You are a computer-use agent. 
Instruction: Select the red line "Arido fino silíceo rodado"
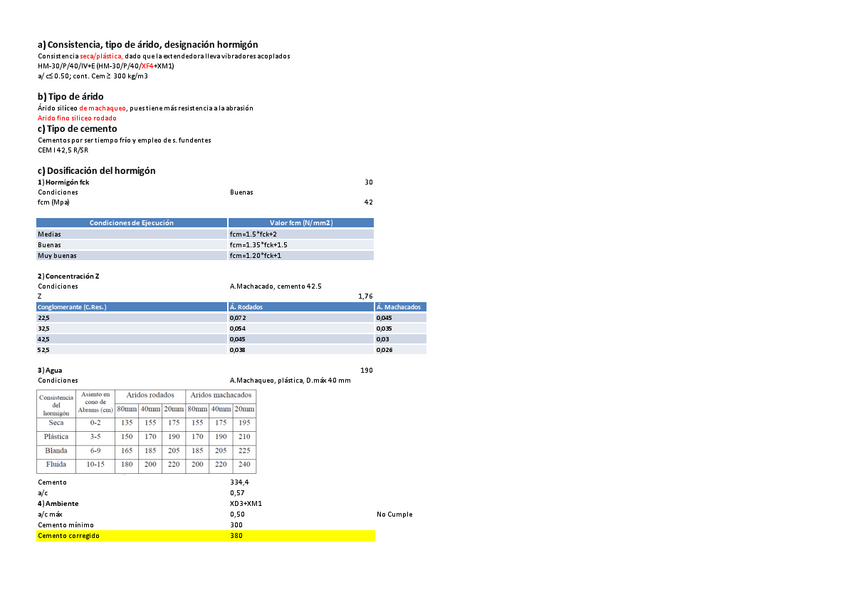tap(77, 118)
